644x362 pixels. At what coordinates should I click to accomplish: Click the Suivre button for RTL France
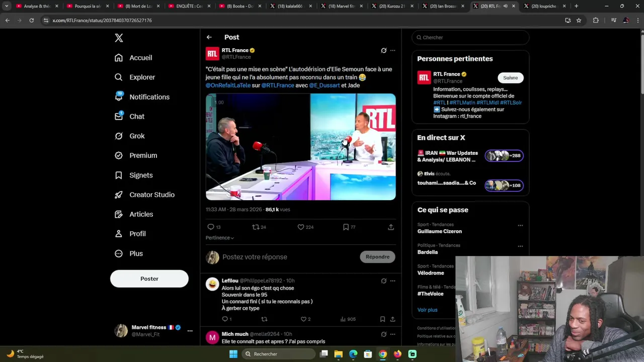coord(511,78)
